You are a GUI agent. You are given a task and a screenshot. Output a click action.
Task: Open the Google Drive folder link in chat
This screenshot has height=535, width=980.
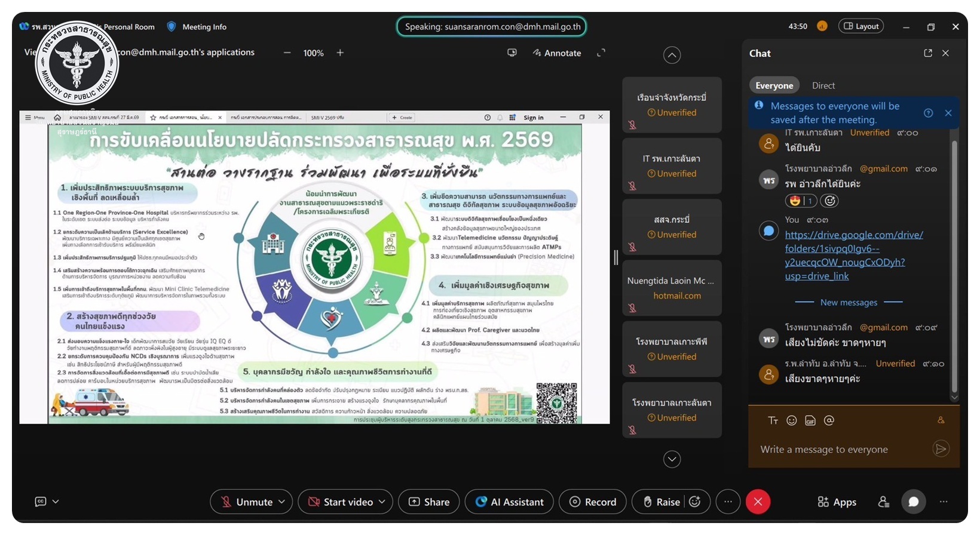(853, 256)
